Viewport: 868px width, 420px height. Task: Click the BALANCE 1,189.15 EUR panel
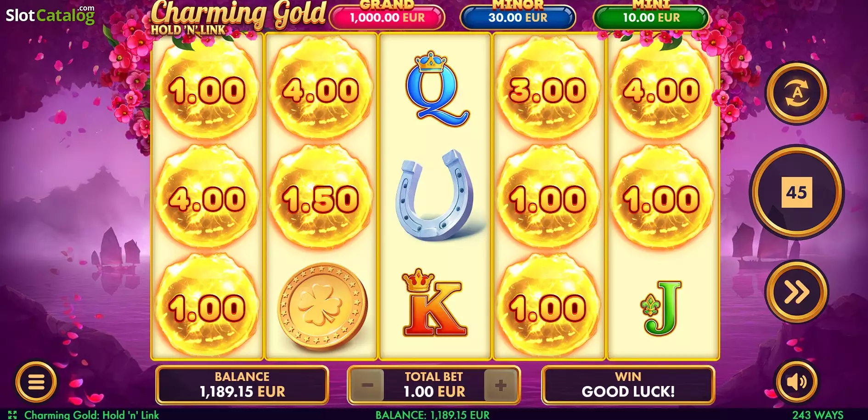242,385
